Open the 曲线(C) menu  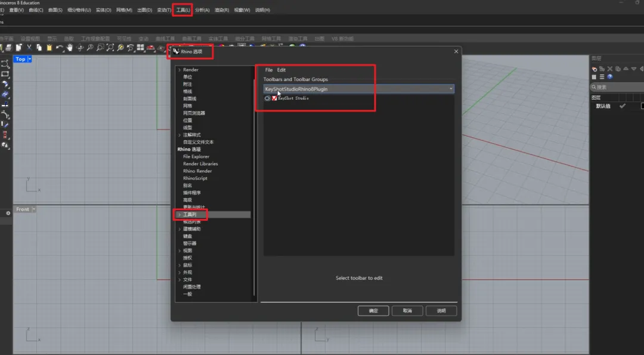pos(36,10)
